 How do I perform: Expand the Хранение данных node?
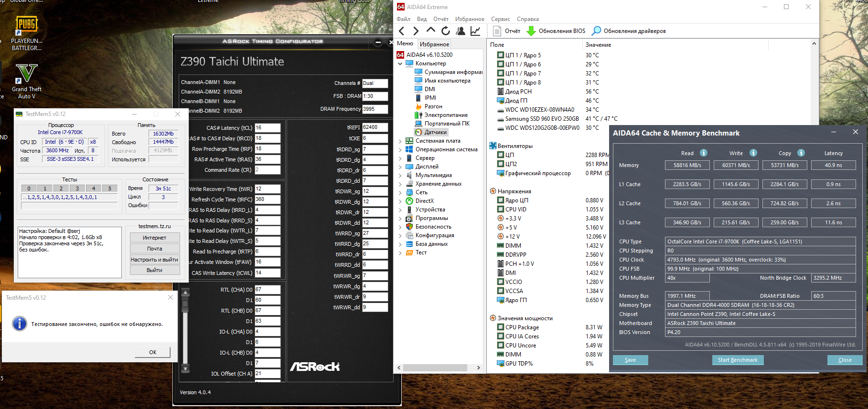(x=400, y=184)
